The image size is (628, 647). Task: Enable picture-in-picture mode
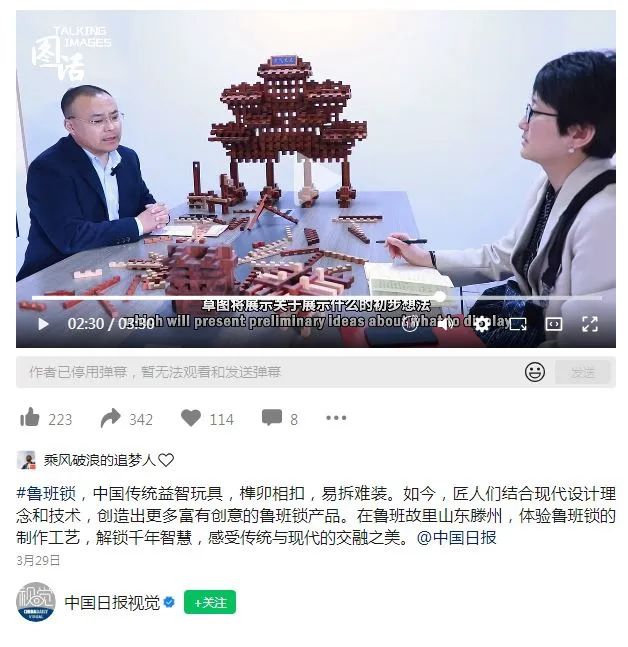518,324
